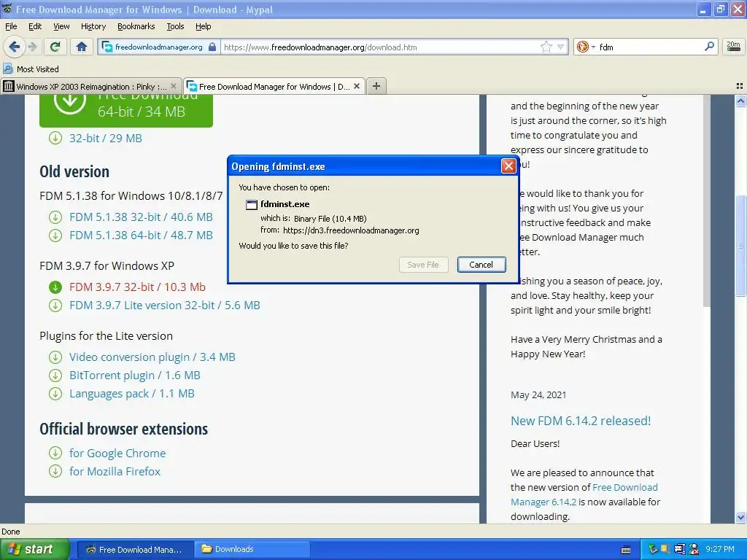Click the green 64-bit / 34 MB download button

(126, 110)
